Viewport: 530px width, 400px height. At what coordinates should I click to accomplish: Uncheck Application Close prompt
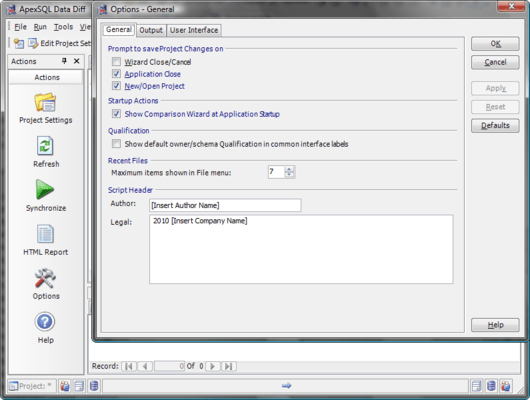(x=116, y=74)
